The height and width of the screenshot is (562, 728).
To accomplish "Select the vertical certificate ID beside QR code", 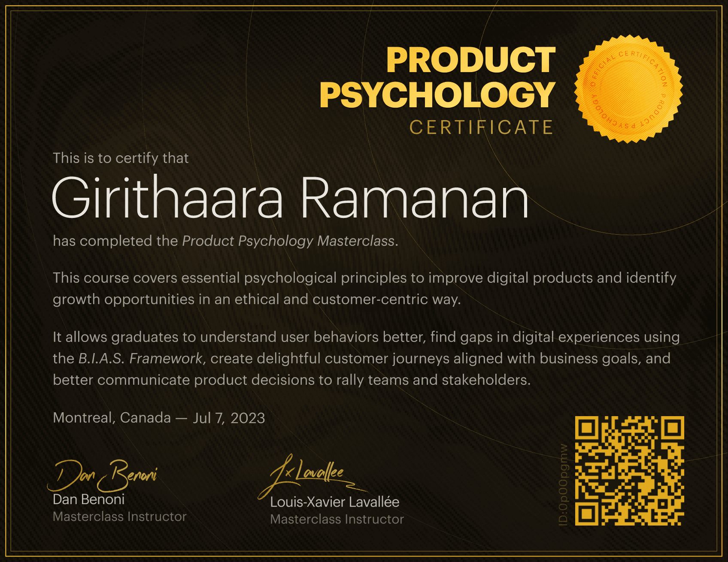I will click(564, 484).
